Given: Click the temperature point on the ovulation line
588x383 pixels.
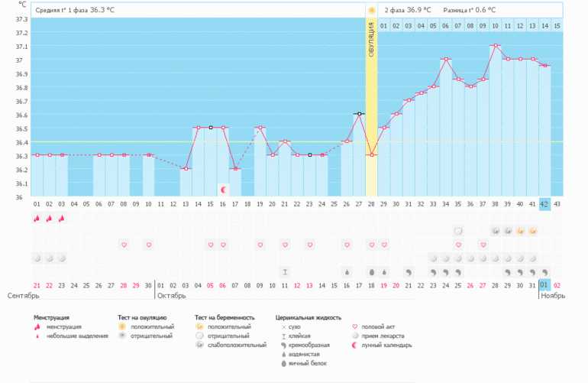Looking at the screenshot, I should pyautogui.click(x=372, y=155).
